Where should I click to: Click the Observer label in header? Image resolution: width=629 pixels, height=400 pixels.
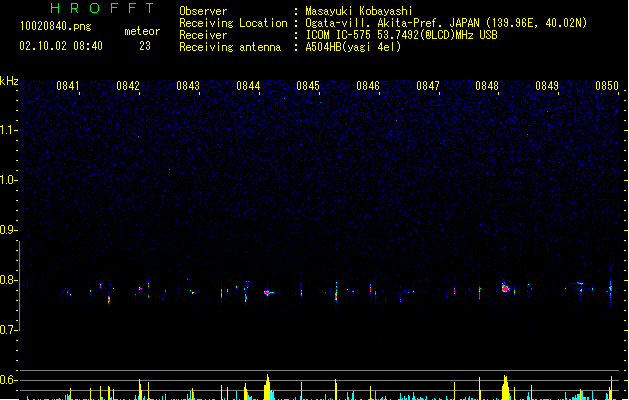click(x=203, y=11)
